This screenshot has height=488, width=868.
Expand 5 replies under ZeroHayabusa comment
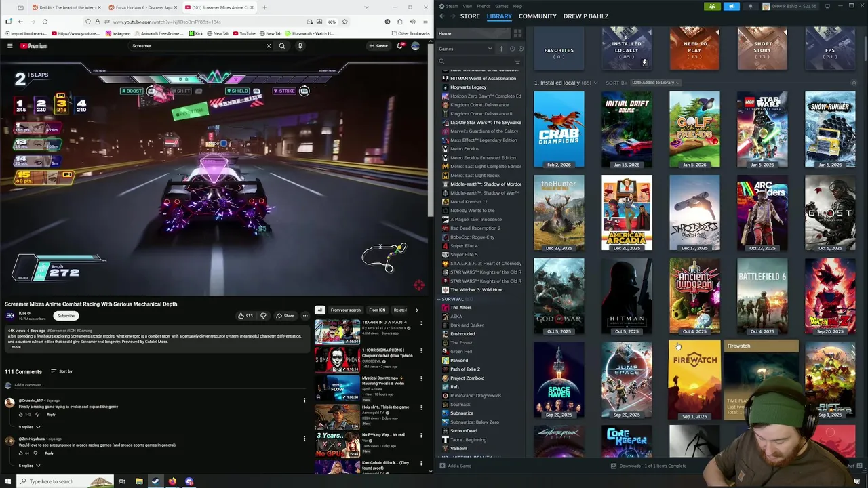pos(29,466)
